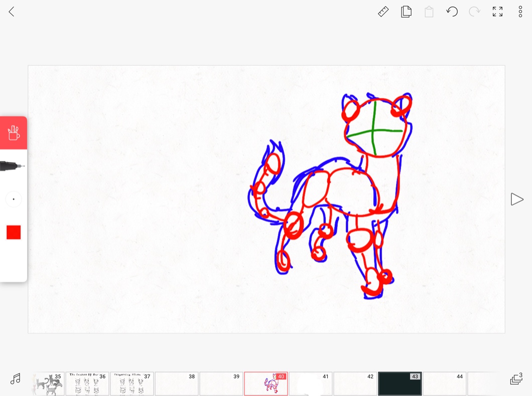
Task: Toggle the drawing tools panel
Action: [x=14, y=133]
